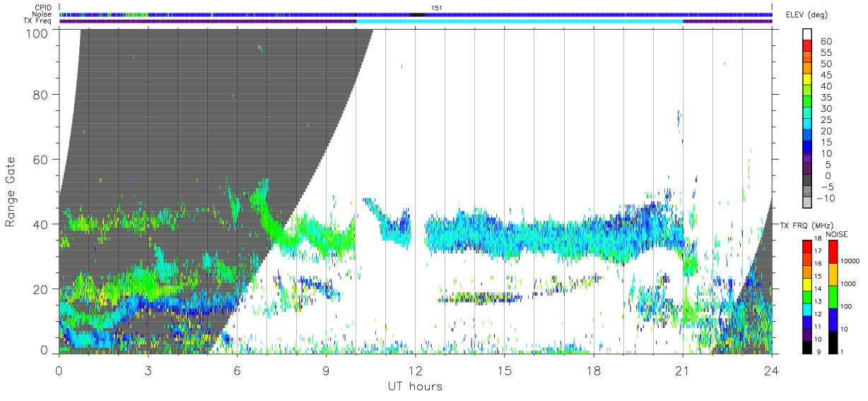Click y-axis tick label 20
The width and height of the screenshot is (868, 401).
pos(40,289)
